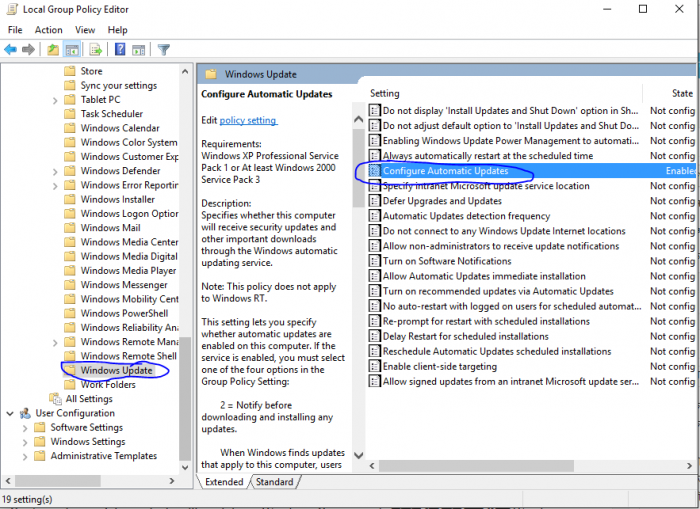This screenshot has width=700, height=509.
Task: Expand the Windows Defender tree node
Action: pyautogui.click(x=55, y=171)
